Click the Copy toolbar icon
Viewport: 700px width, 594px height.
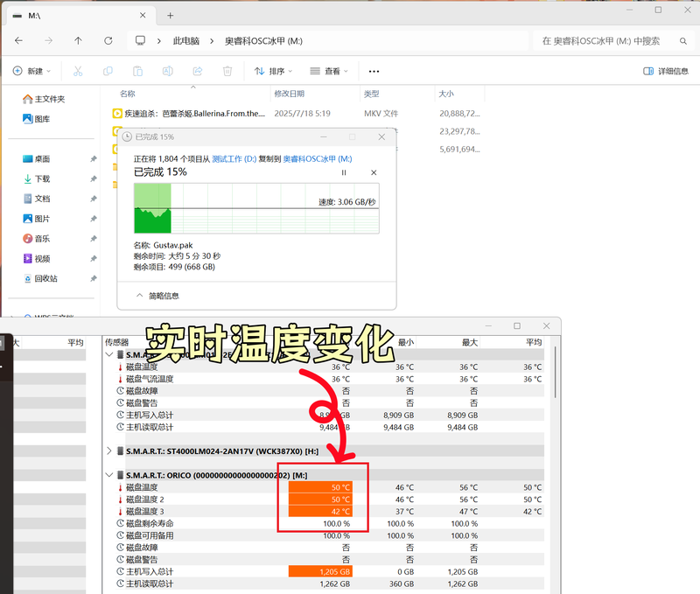[x=108, y=71]
